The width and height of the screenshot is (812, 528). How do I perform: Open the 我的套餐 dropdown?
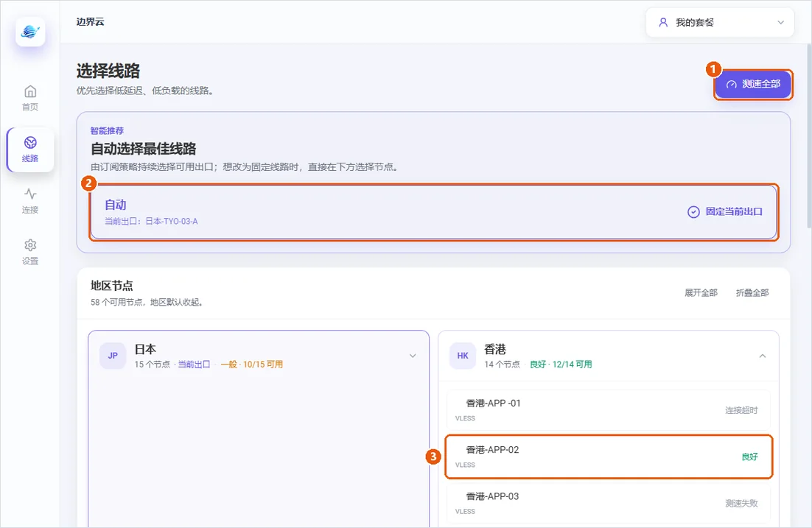(720, 22)
